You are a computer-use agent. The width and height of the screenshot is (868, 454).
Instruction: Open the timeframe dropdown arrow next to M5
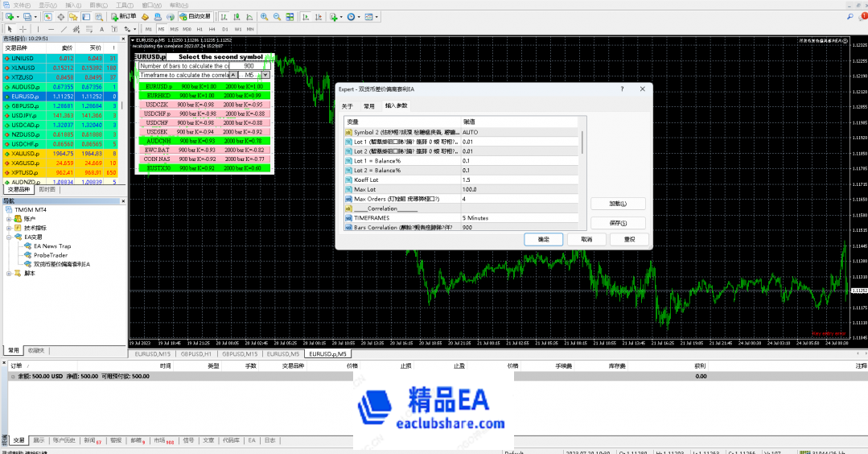(x=265, y=75)
